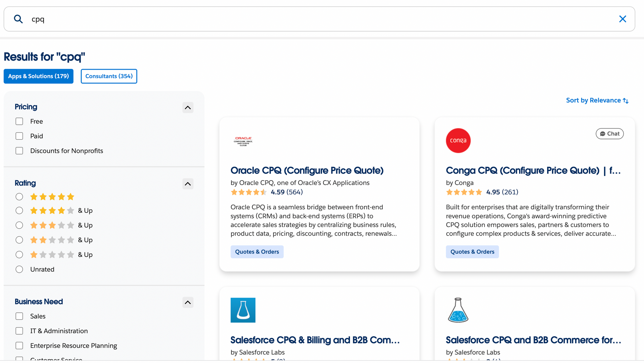
Task: Click the Pricing section heading
Action: 26,107
